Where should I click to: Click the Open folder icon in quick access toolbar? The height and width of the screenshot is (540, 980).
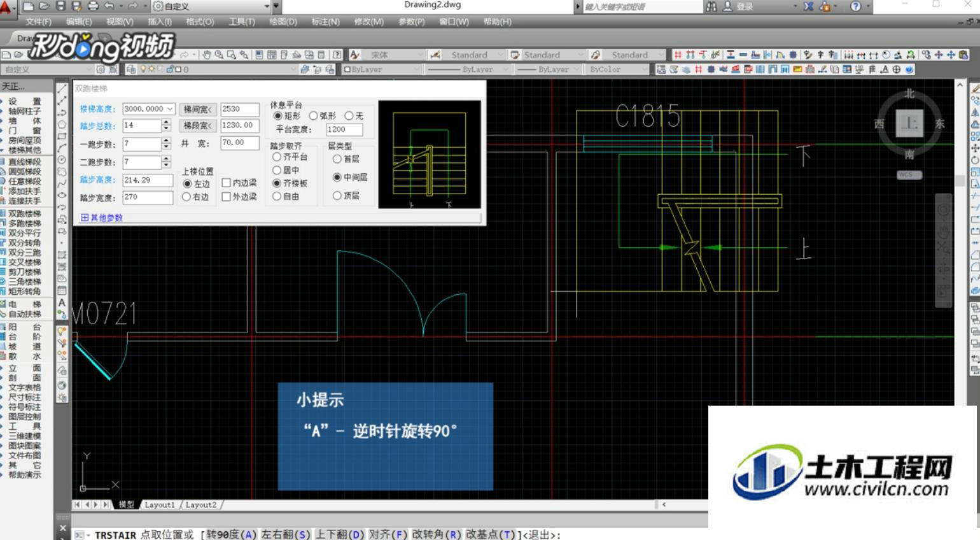[44, 6]
